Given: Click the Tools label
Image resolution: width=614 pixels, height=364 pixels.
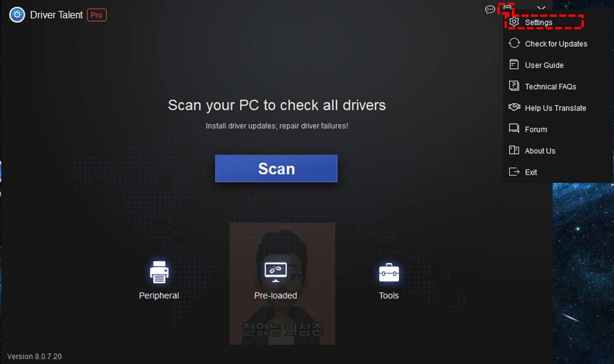Looking at the screenshot, I should tap(389, 295).
